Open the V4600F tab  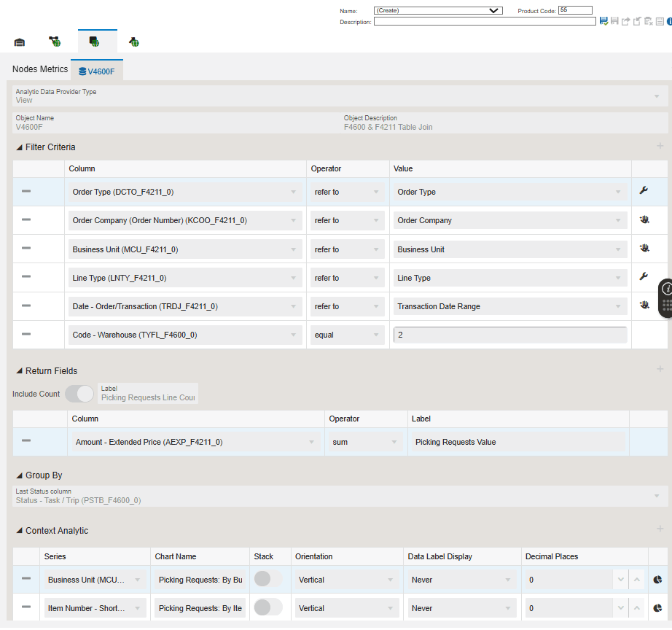[97, 71]
